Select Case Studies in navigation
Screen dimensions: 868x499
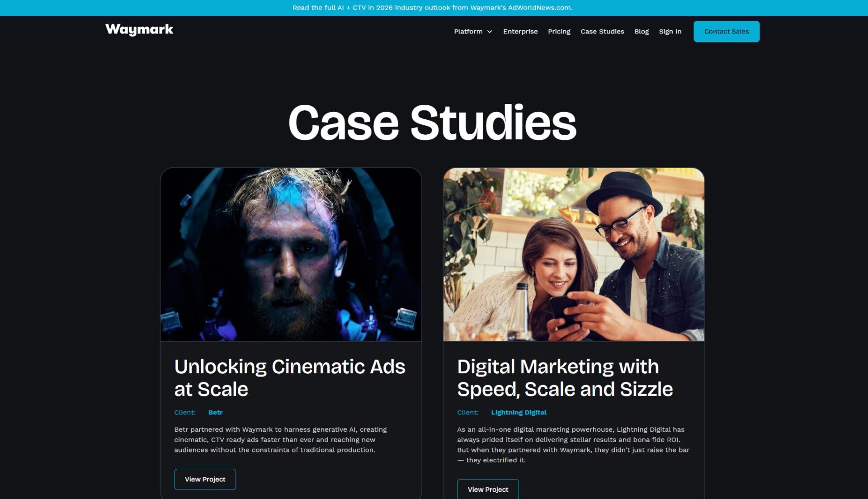[602, 32]
